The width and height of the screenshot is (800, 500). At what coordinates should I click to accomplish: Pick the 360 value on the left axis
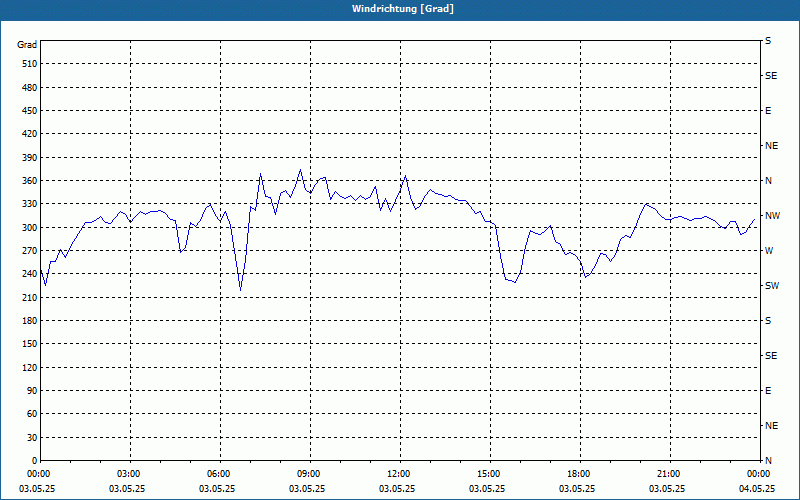click(30, 181)
